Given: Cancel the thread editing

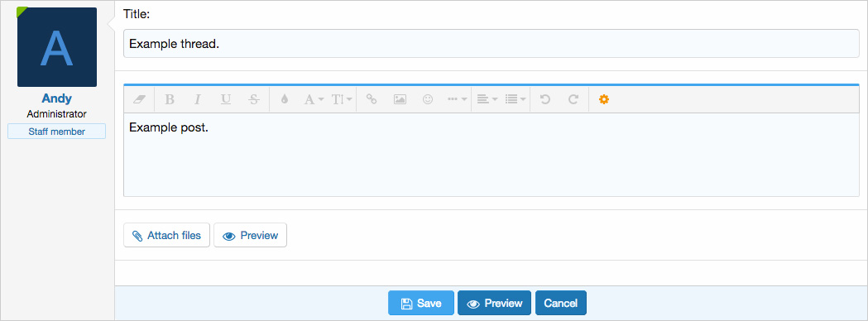Looking at the screenshot, I should pyautogui.click(x=561, y=303).
